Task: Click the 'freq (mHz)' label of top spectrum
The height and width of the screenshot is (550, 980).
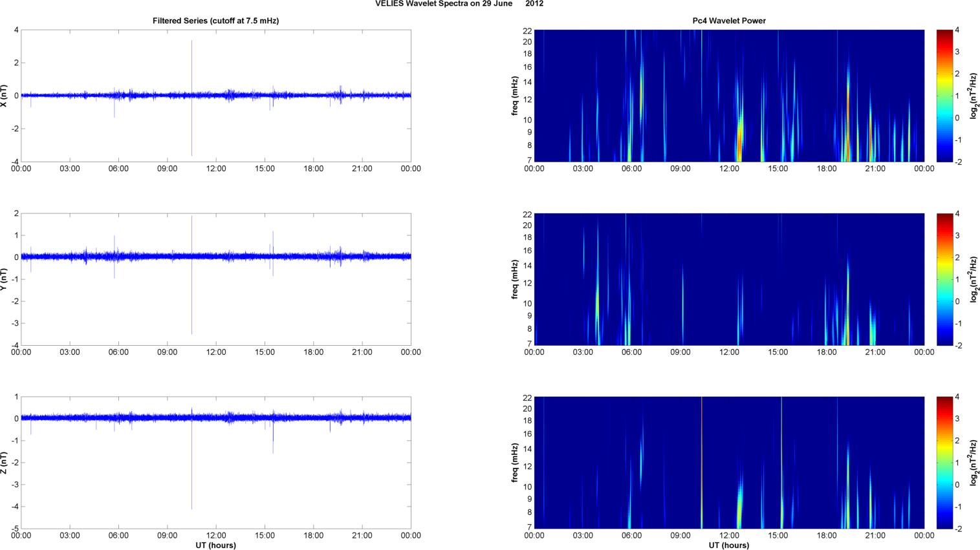Action: [x=515, y=96]
